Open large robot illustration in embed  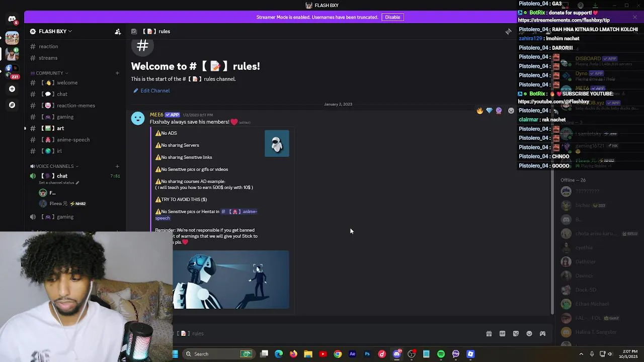(x=231, y=280)
